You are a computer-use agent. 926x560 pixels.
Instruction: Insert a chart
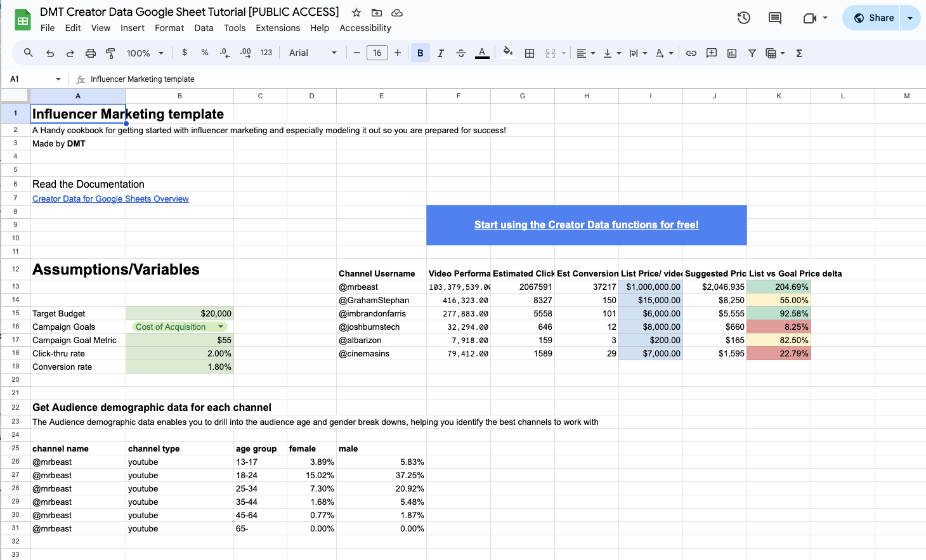(732, 53)
